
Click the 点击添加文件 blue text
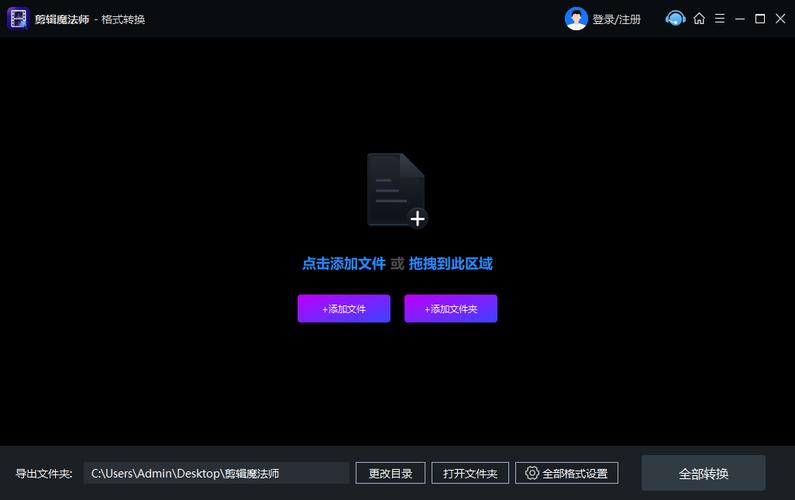pos(344,264)
